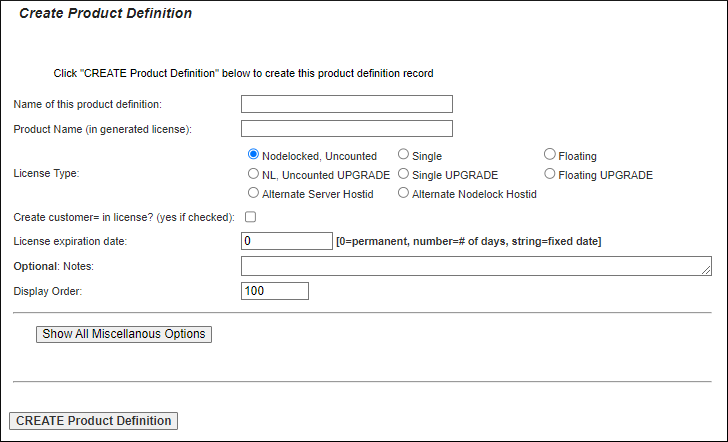Select the Floating license type
Screen dimensions: 728x442
pos(550,155)
